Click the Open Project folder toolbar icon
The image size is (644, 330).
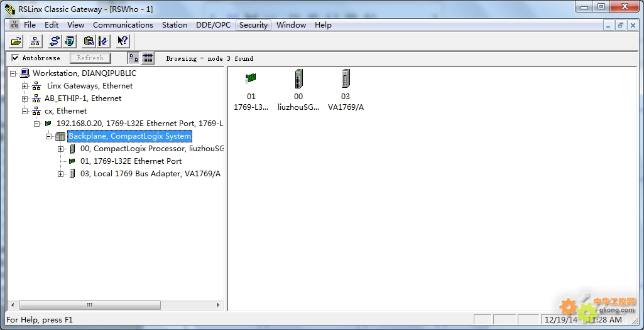(x=16, y=41)
